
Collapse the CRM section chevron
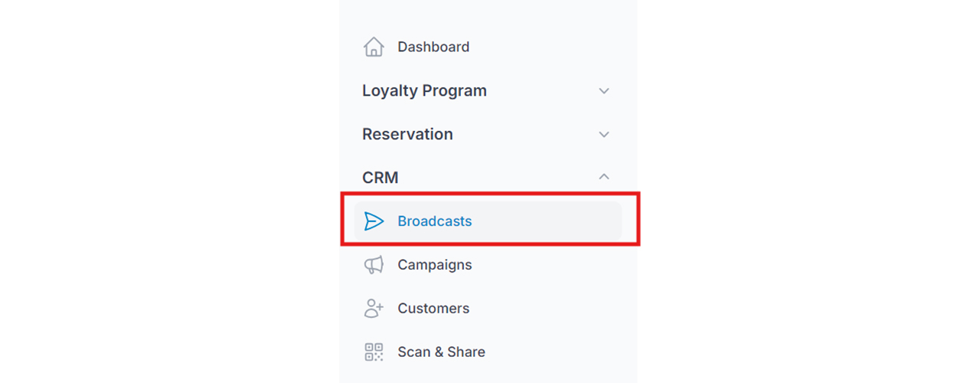click(604, 177)
